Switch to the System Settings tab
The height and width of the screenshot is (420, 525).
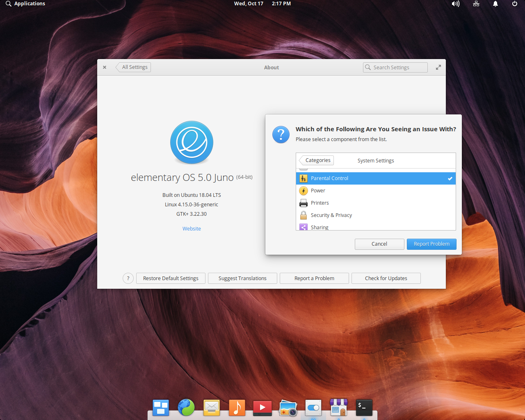[x=375, y=160]
